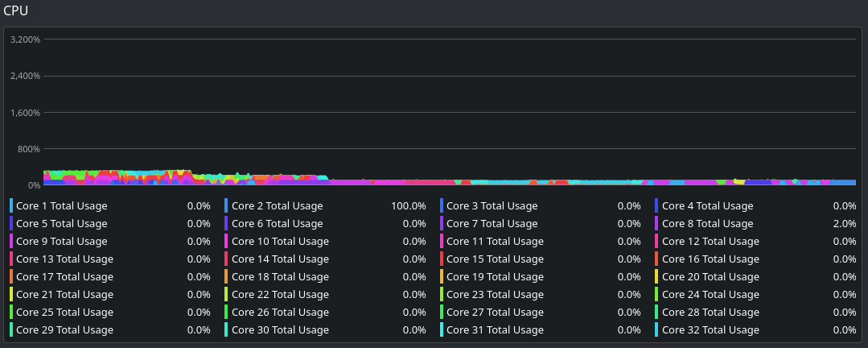This screenshot has height=348, width=868.
Task: Click the Core 2 color swatch
Action: pos(226,205)
